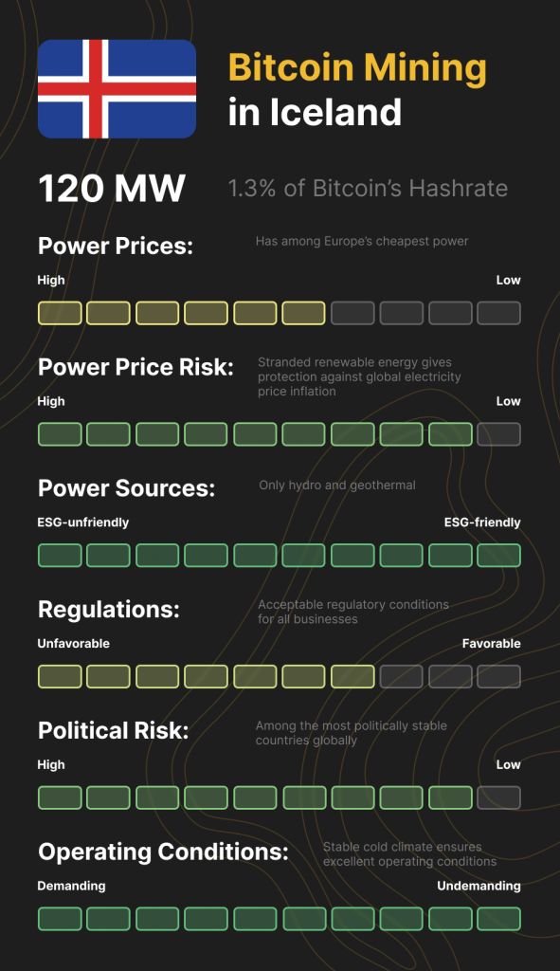560x971 pixels.
Task: Select the sixth filled Power Prices segment
Action: pyautogui.click(x=303, y=313)
